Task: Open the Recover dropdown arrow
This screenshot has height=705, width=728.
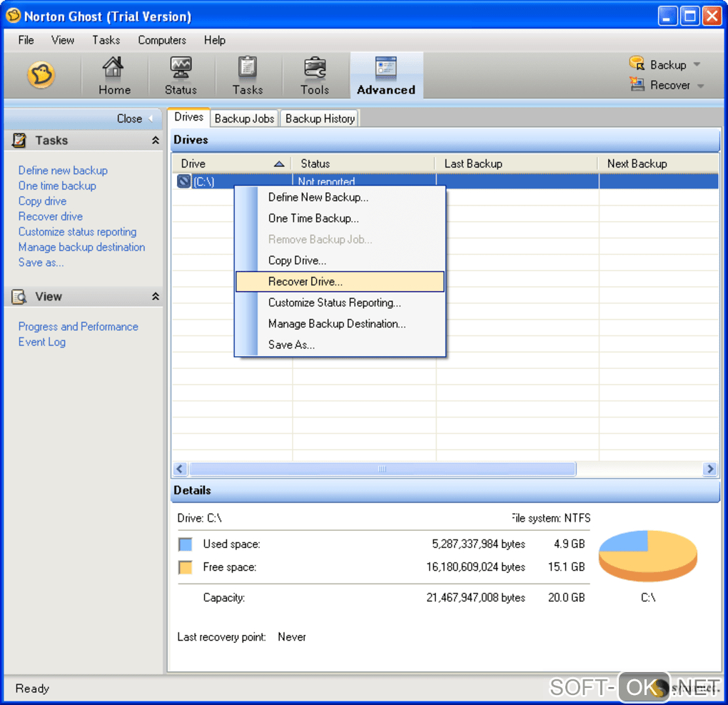Action: click(x=701, y=86)
